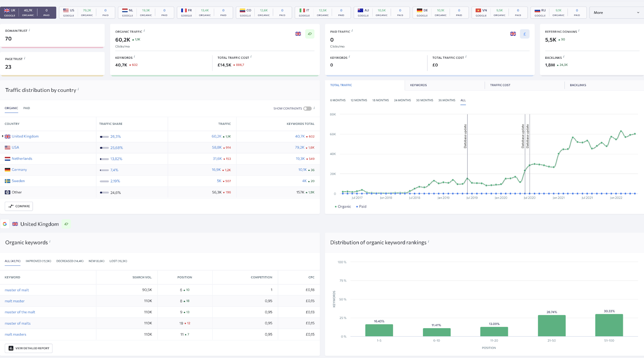Click the Compare button
This screenshot has width=644, height=358.
[19, 206]
